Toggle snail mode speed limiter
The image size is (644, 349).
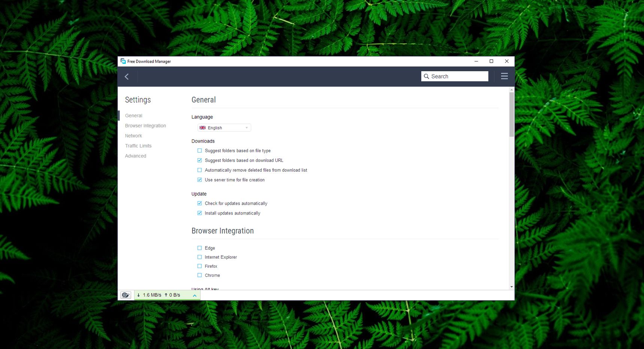point(125,295)
